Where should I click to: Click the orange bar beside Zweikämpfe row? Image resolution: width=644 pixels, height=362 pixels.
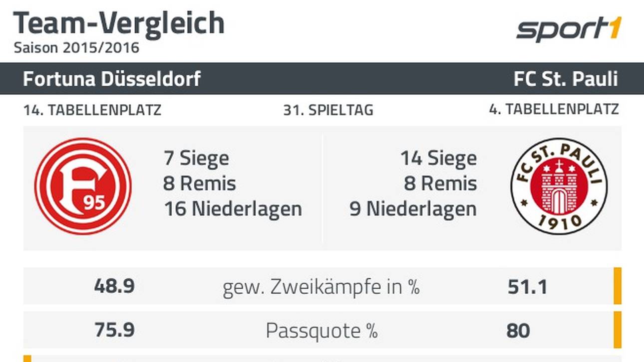click(618, 286)
